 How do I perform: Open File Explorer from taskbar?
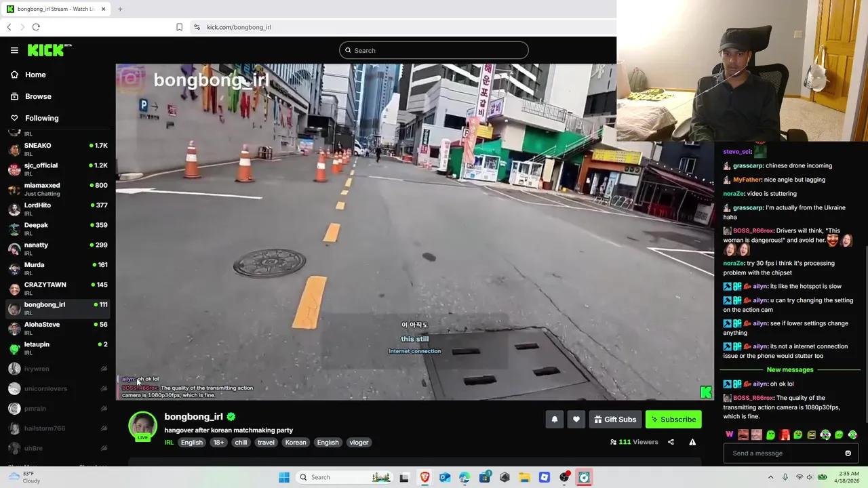coord(524,477)
